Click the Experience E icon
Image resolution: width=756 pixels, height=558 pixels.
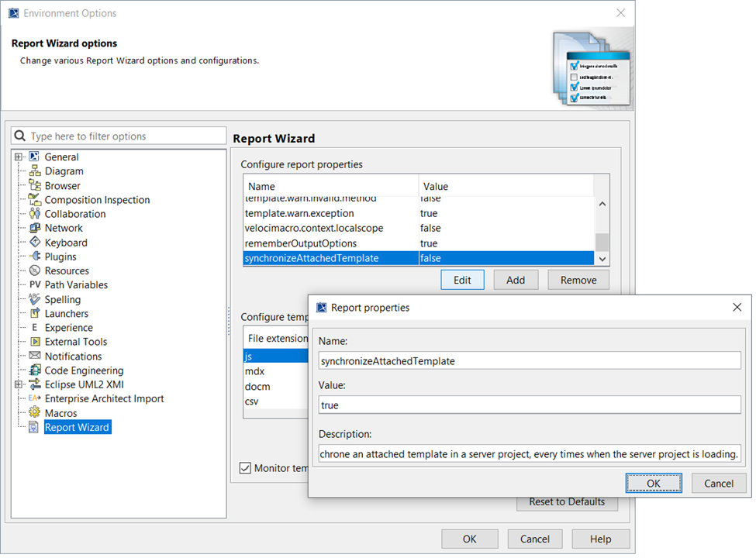(35, 327)
